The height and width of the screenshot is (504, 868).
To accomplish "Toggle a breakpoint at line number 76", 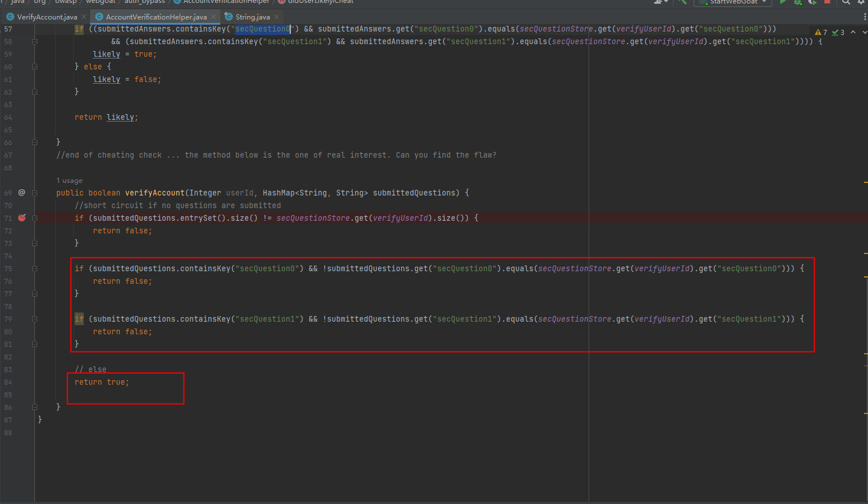I will pyautogui.click(x=8, y=281).
